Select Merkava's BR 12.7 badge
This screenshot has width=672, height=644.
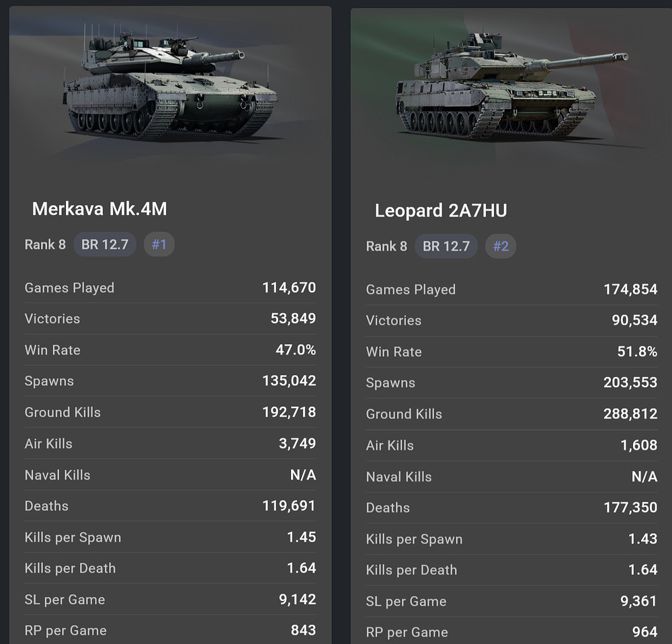pyautogui.click(x=105, y=245)
